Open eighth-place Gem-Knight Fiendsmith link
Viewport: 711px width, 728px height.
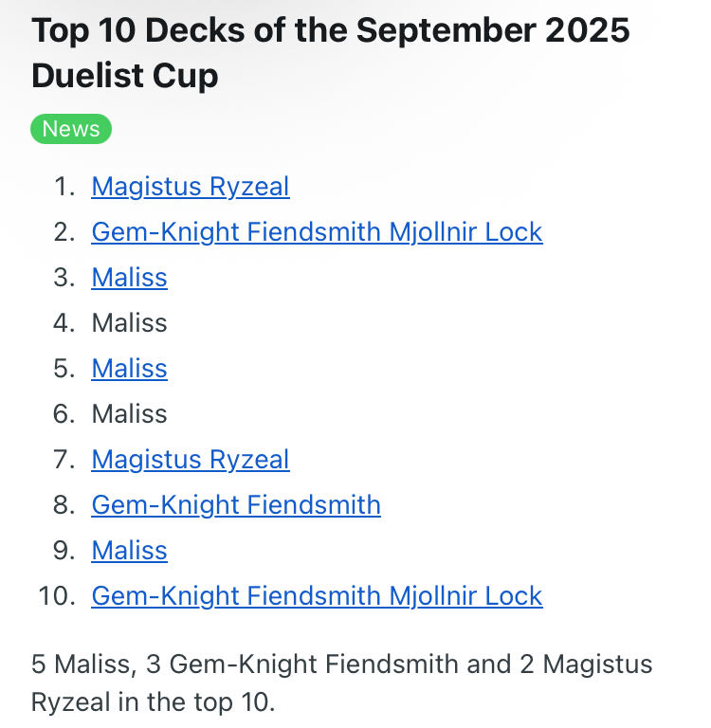tap(236, 505)
